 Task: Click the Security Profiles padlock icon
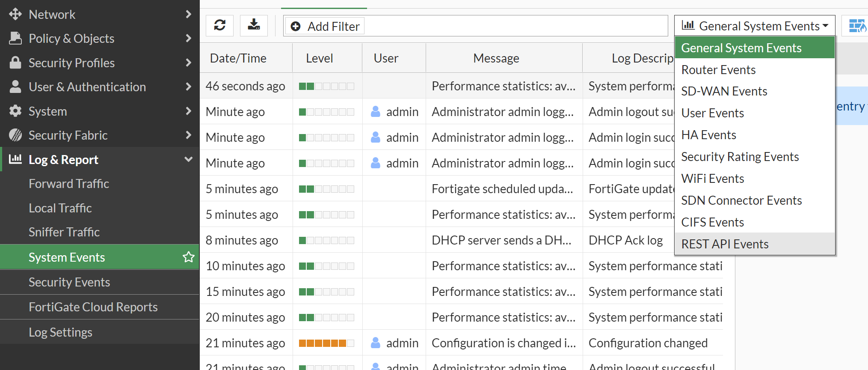click(x=15, y=63)
